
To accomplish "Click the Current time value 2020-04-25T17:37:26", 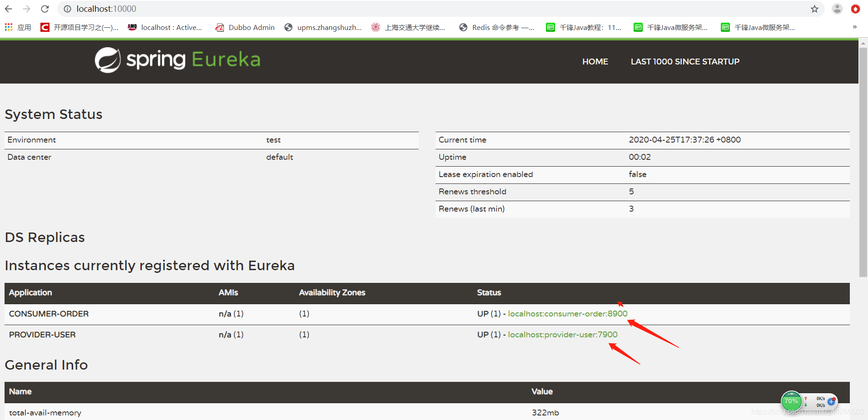I will pos(684,140).
